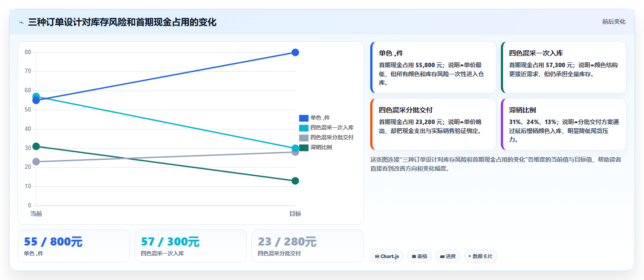
Task: Open the 四色混采分批交付 info card heading
Action: coord(406,110)
